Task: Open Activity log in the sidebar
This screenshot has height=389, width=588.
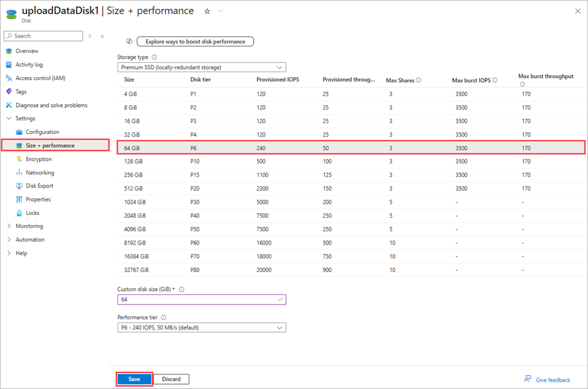Action: [x=29, y=64]
